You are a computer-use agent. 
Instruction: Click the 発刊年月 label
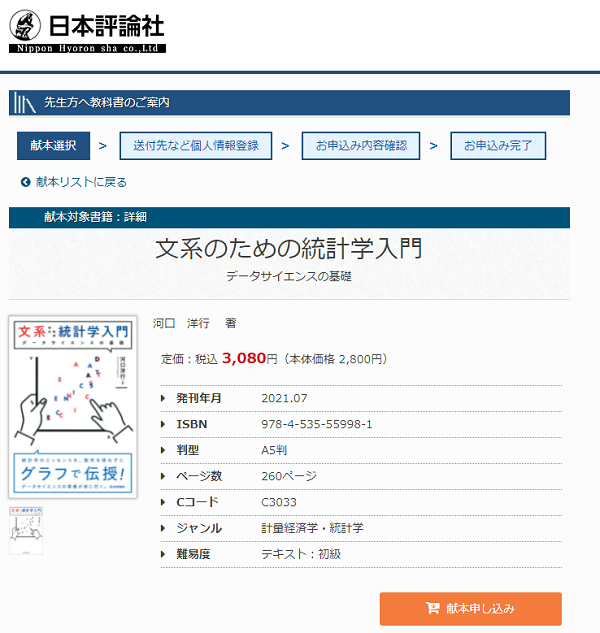pos(199,398)
